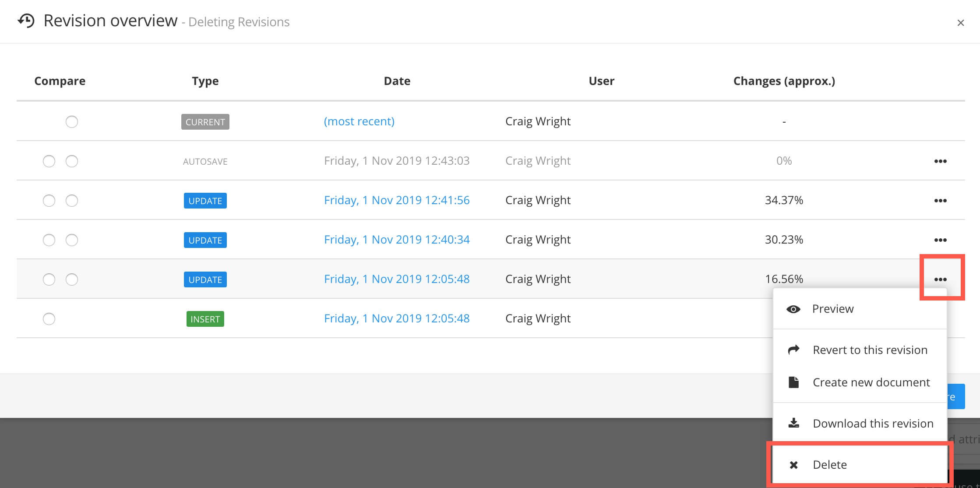
Task: Select the INSERT revision compare radio
Action: 49,319
